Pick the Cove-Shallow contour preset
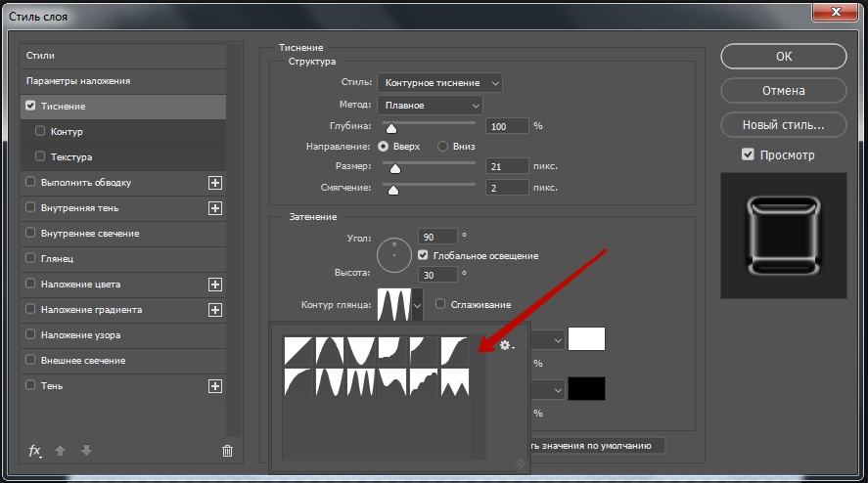This screenshot has height=483, width=868. (x=424, y=351)
